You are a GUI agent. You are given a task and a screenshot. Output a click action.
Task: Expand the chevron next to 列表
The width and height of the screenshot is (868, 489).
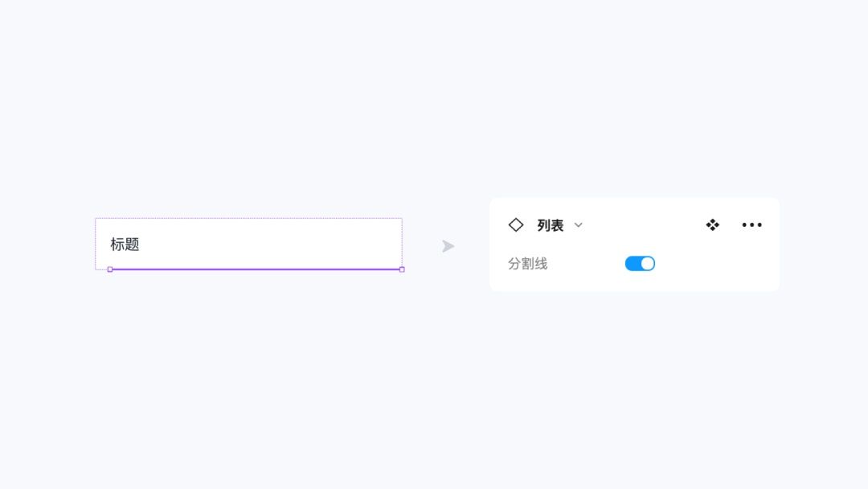click(578, 225)
